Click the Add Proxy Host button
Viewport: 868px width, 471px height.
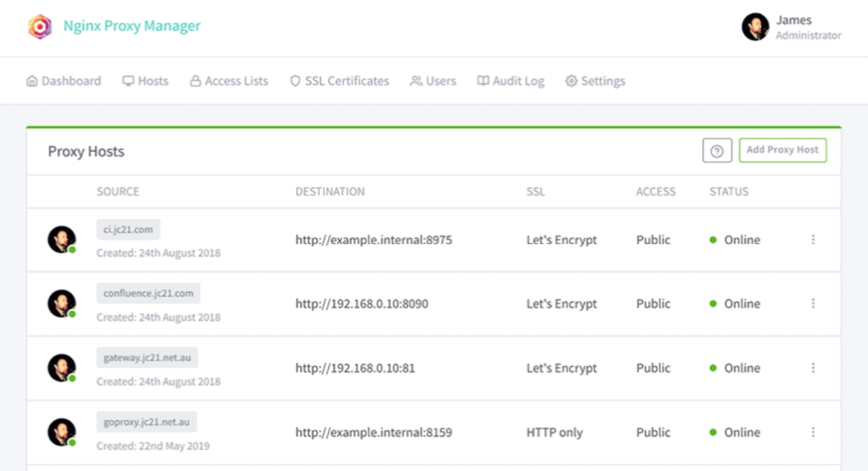coord(782,150)
